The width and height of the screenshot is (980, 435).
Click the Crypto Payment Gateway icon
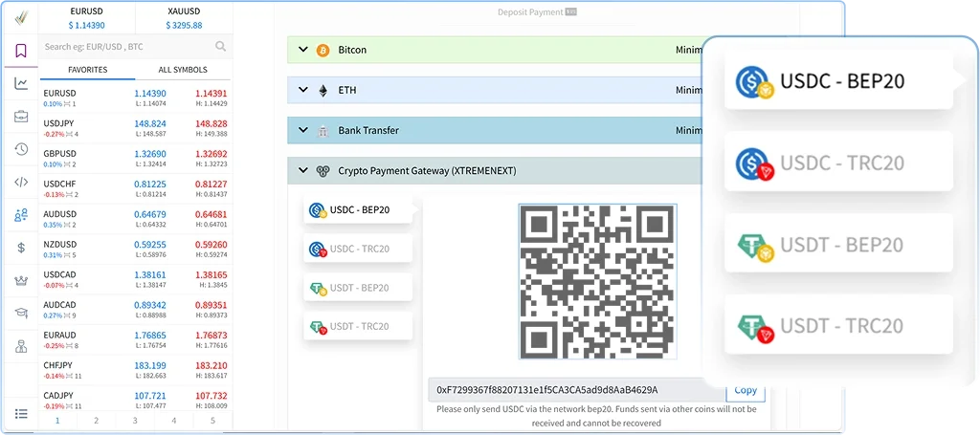click(x=323, y=170)
